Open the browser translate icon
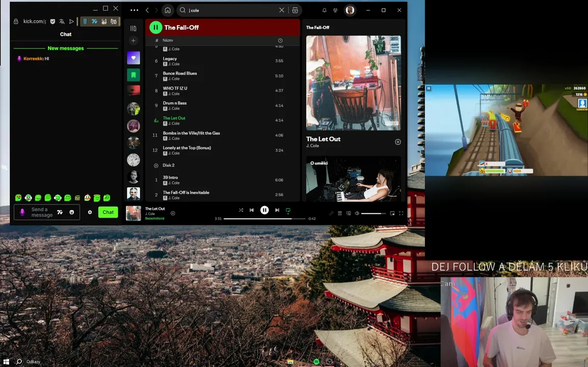588x367 pixels. (x=62, y=21)
